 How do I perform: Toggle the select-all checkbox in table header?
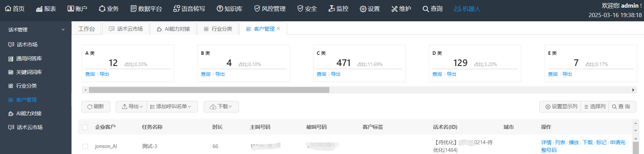coord(85,127)
